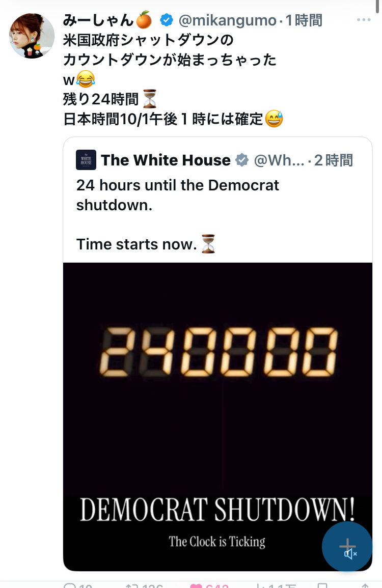Click The White House account name

[166, 160]
